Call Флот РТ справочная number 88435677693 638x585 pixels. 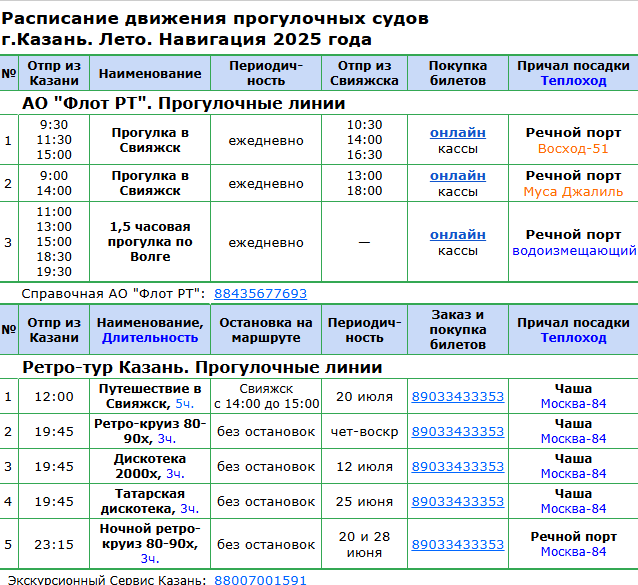260,294
